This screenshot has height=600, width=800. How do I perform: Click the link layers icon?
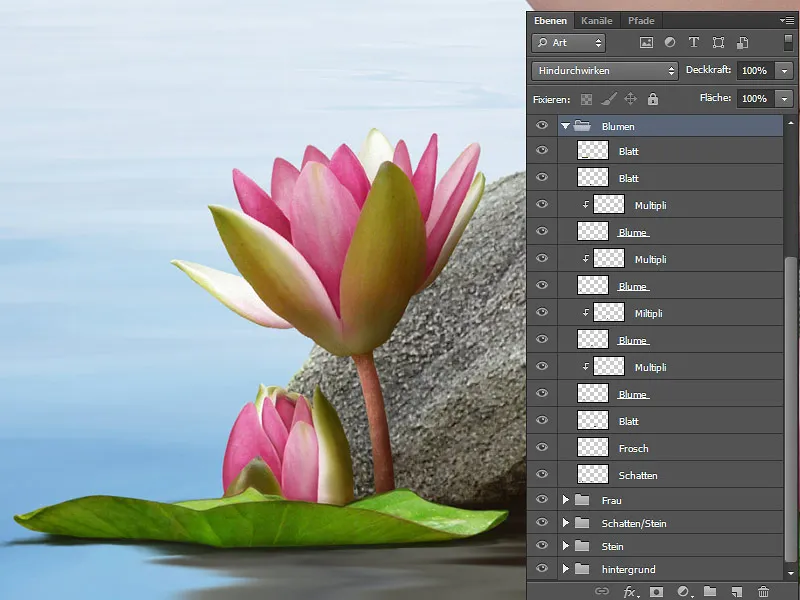603,591
